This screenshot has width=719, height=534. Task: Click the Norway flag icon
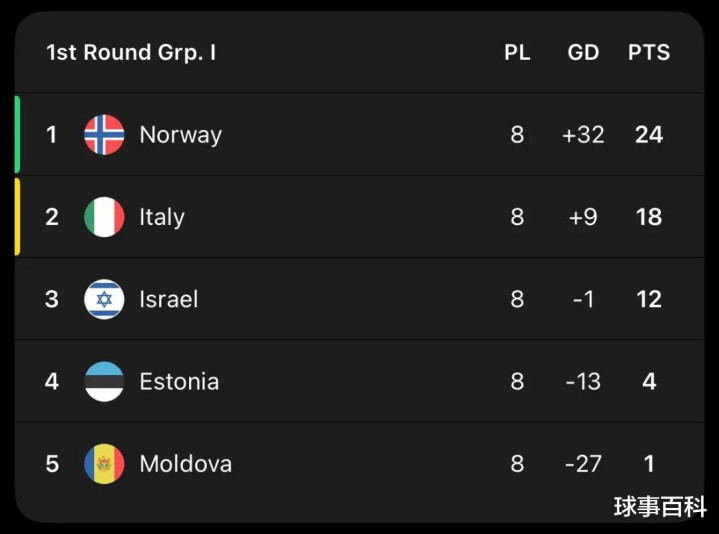(104, 135)
